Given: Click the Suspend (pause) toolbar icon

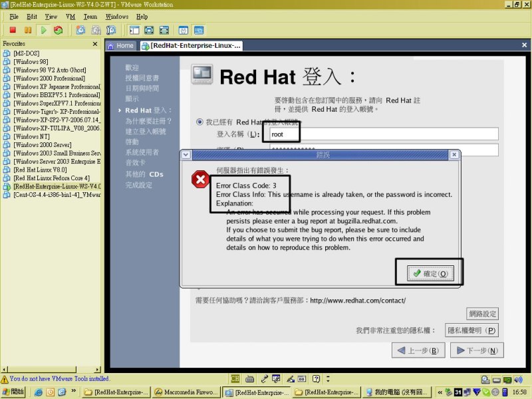Looking at the screenshot, I should (x=28, y=30).
